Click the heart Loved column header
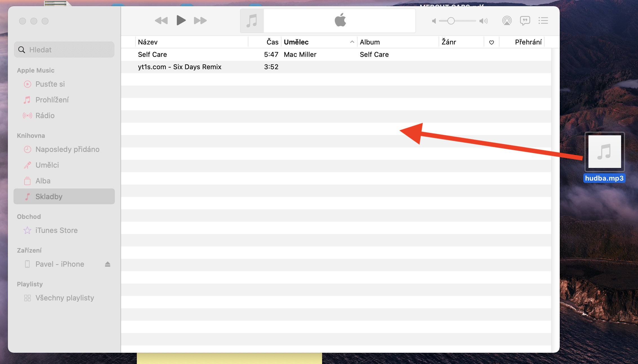 click(x=491, y=42)
